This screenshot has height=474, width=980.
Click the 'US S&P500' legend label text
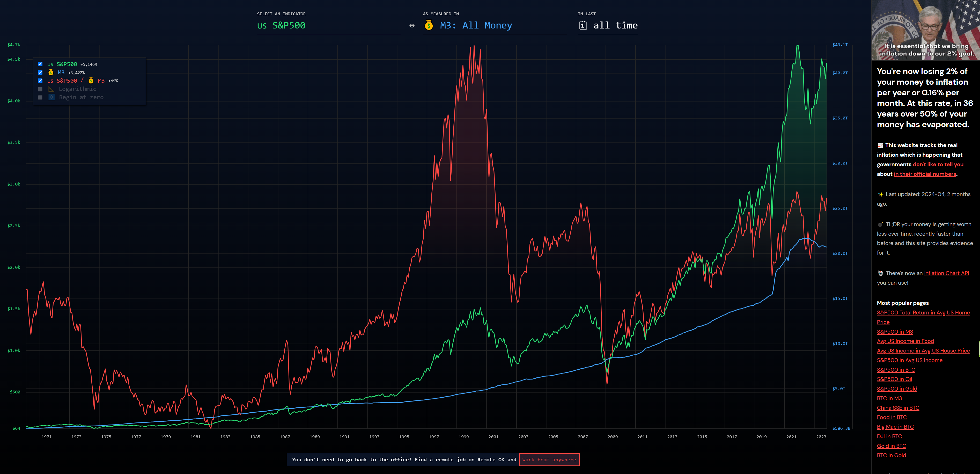click(x=62, y=64)
